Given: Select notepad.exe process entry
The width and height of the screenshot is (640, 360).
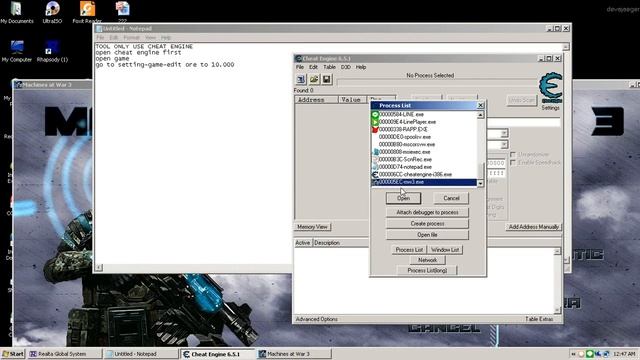Looking at the screenshot, I should (x=424, y=167).
